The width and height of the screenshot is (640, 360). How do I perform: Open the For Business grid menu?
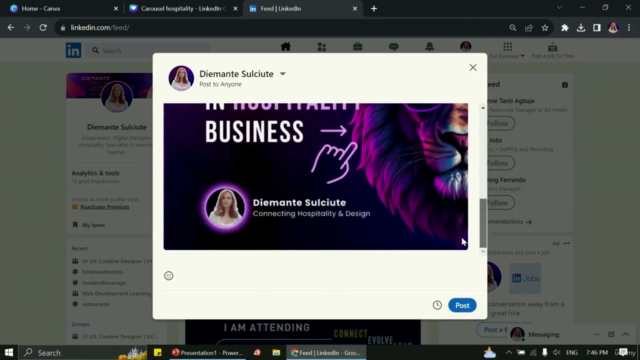tap(507, 50)
